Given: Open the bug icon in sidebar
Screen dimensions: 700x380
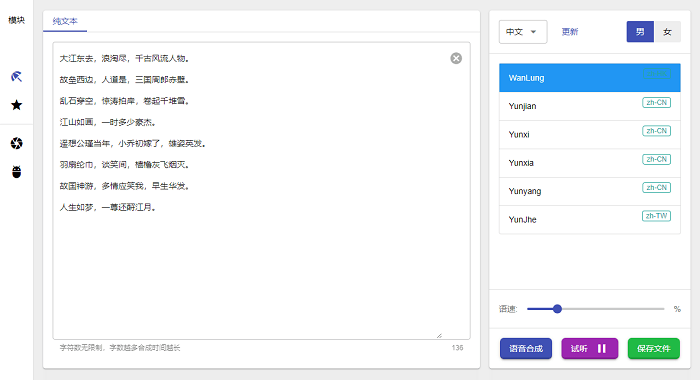Looking at the screenshot, I should (17, 172).
